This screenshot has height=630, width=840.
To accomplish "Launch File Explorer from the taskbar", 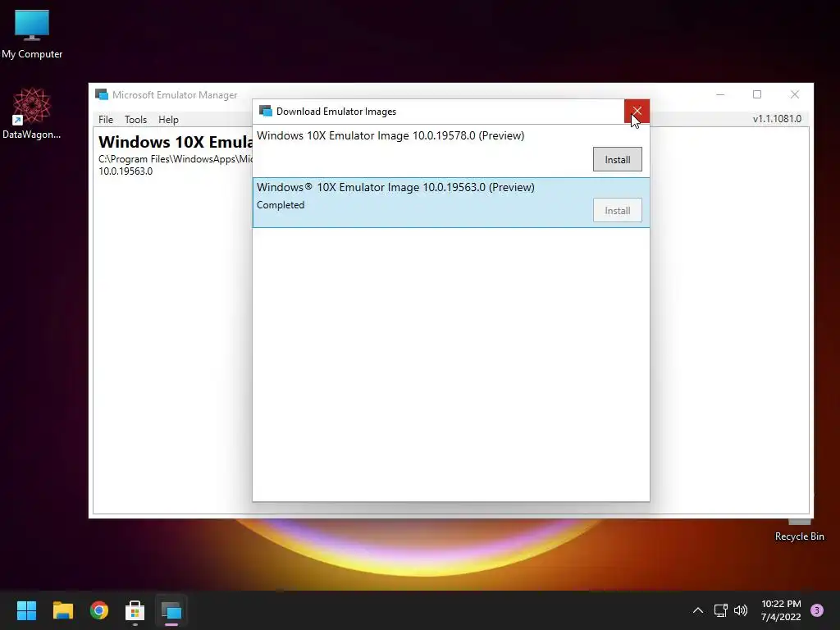I will 62,610.
